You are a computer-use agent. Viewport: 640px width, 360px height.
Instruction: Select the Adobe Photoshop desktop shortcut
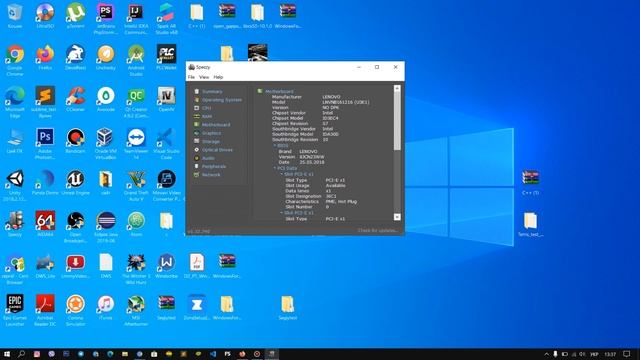[45, 144]
